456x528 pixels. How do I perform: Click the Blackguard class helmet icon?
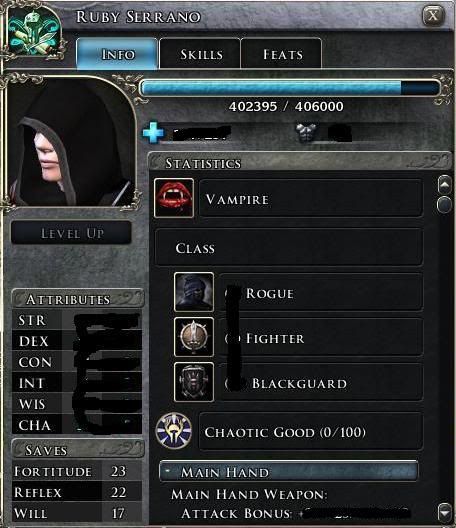(194, 382)
